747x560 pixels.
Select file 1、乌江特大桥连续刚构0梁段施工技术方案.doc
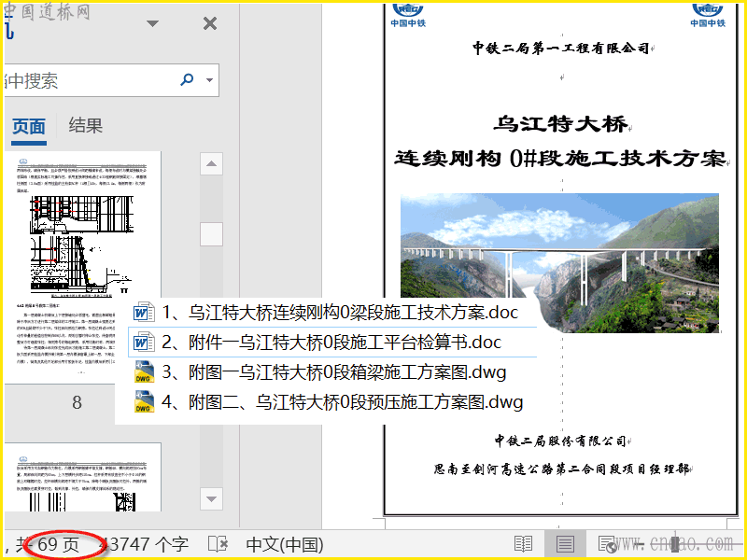332,313
